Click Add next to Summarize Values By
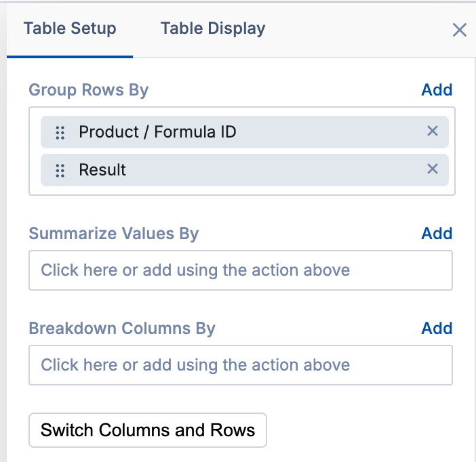 437,234
